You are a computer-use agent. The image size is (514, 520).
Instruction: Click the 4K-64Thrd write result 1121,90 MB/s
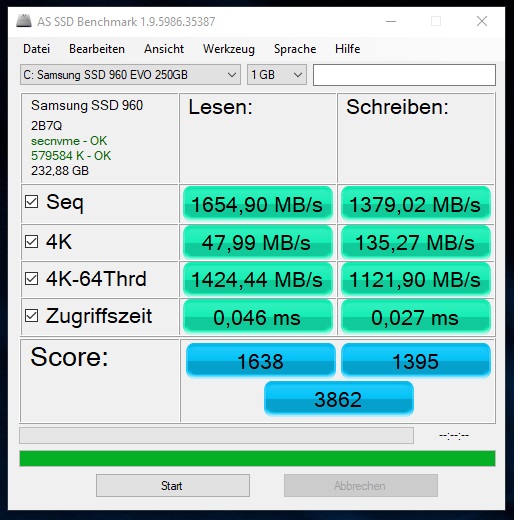pos(416,279)
